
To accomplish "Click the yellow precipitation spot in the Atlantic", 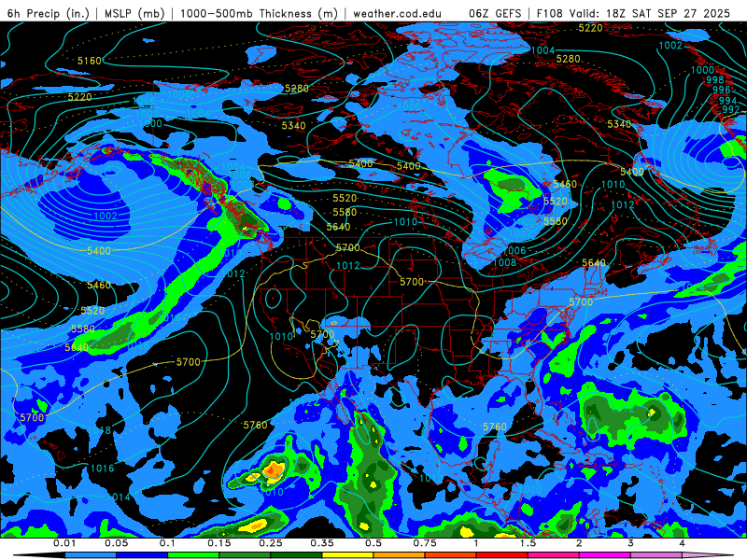I will [x=652, y=413].
